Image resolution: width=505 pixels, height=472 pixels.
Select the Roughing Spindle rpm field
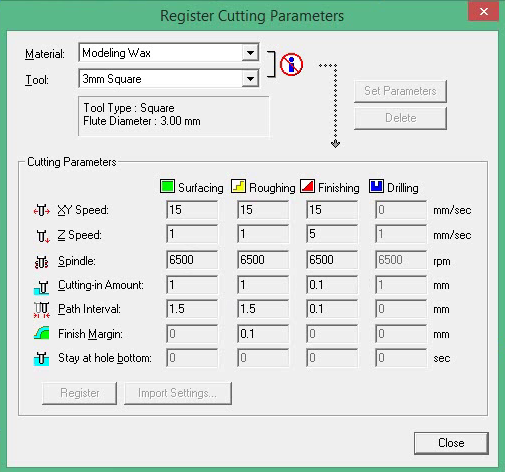(x=263, y=260)
